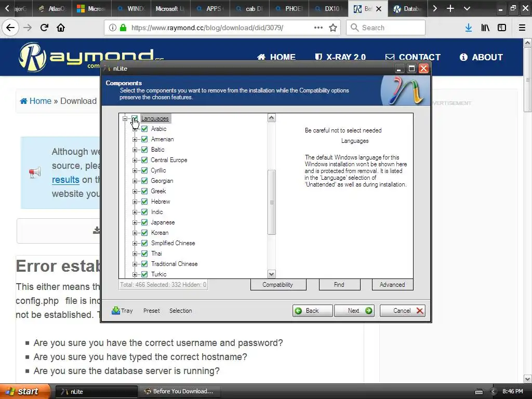Follow the Home breadcrumb link
The width and height of the screenshot is (532, 399).
coord(36,101)
